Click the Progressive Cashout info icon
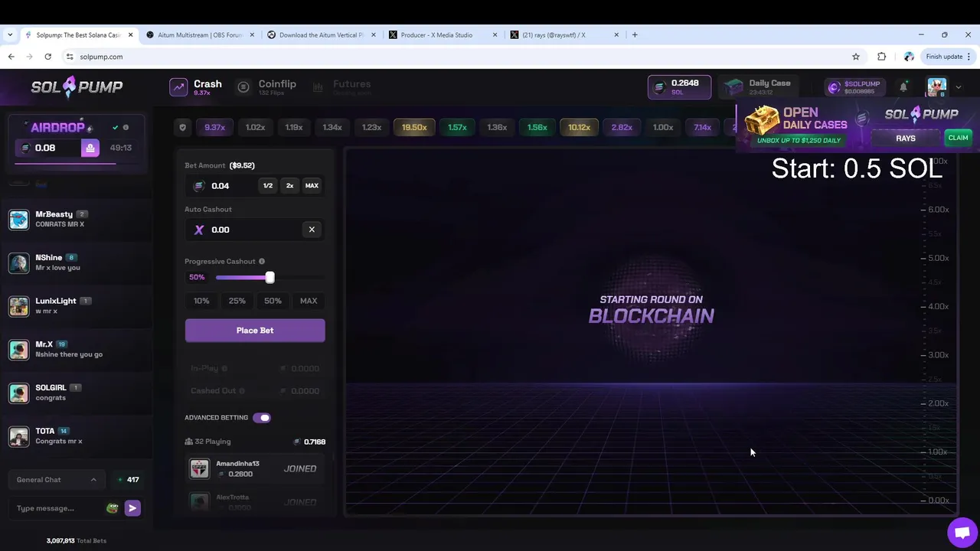Viewport: 980px width, 551px height. pyautogui.click(x=262, y=262)
